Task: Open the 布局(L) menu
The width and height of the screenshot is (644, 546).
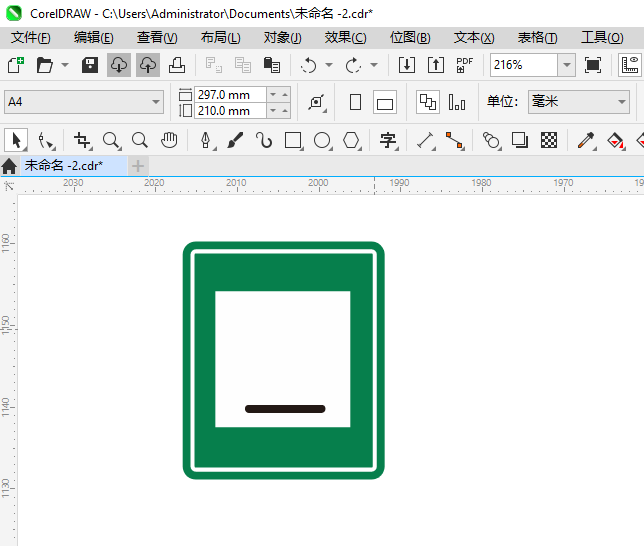Action: [x=221, y=37]
